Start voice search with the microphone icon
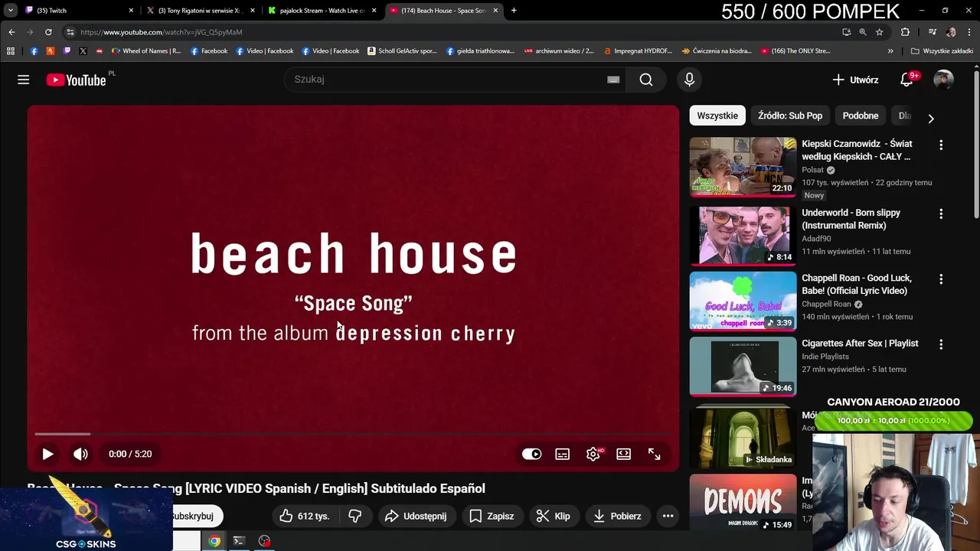980x551 pixels. click(x=689, y=80)
